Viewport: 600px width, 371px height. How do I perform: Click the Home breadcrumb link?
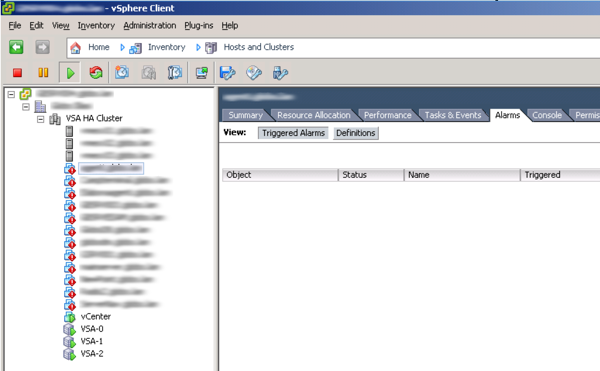tap(99, 47)
